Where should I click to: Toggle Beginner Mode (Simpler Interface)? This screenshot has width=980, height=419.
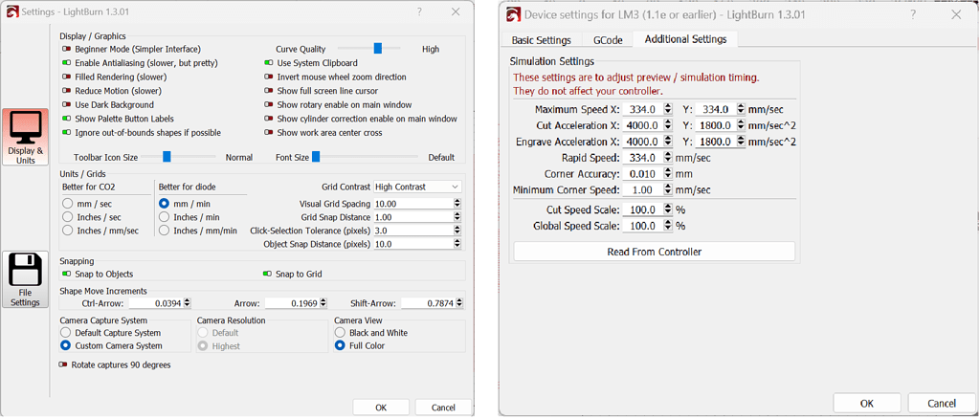[67, 49]
